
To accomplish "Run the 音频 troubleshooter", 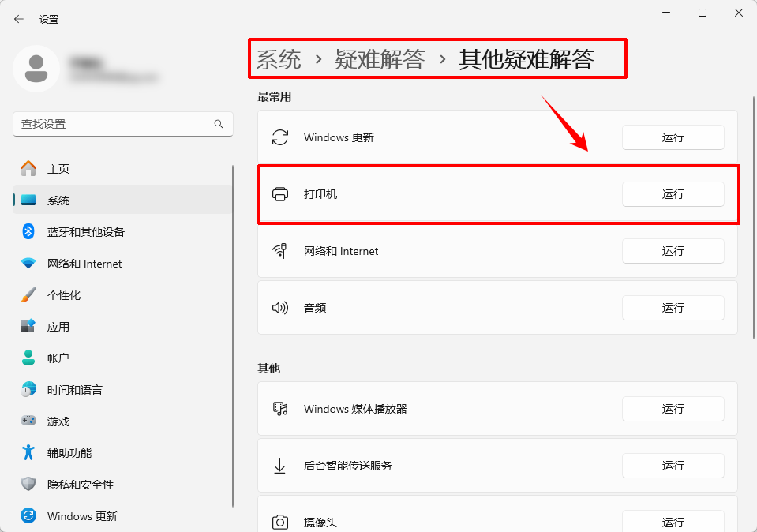I will coord(673,308).
